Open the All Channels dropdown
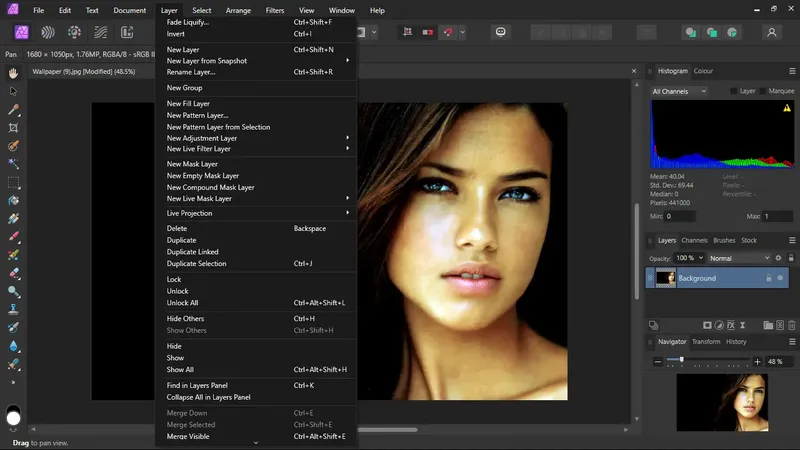This screenshot has width=800, height=450. [679, 91]
